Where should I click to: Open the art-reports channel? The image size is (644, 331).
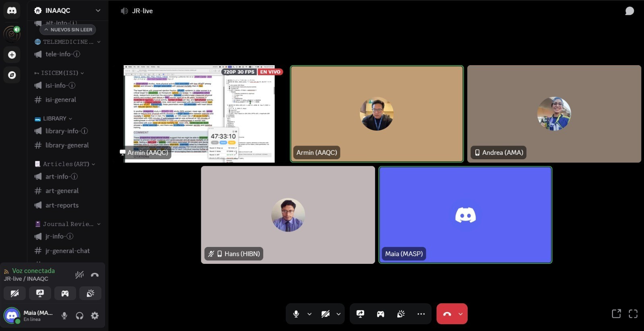(x=62, y=205)
